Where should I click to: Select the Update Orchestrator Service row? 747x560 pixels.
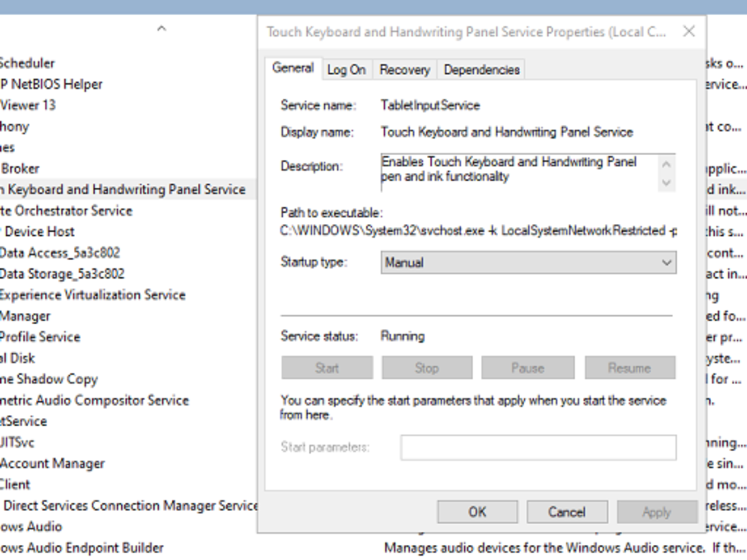pyautogui.click(x=67, y=210)
